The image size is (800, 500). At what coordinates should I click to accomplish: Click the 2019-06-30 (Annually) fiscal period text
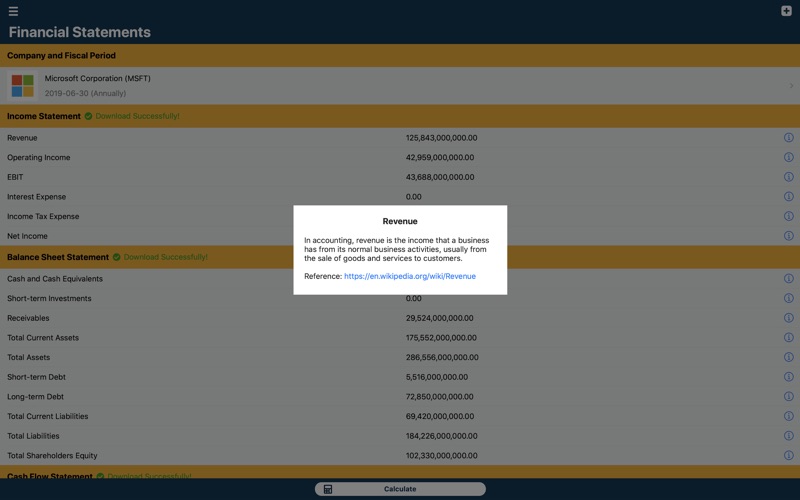[x=85, y=93]
